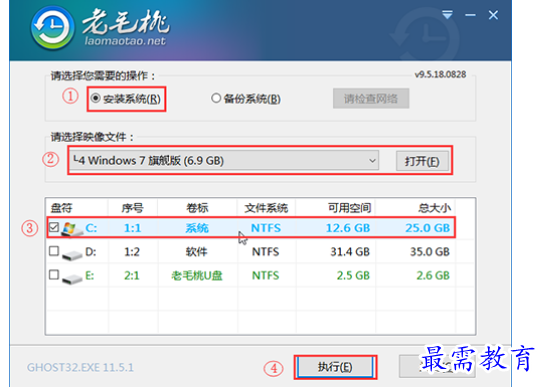
Task: Minimize the Laomaotao window
Action: tap(470, 15)
